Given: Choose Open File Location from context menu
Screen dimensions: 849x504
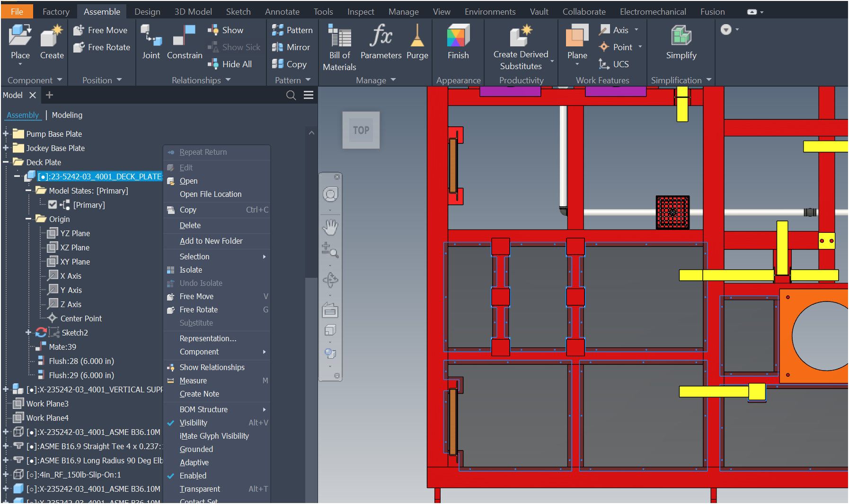Looking at the screenshot, I should (211, 194).
